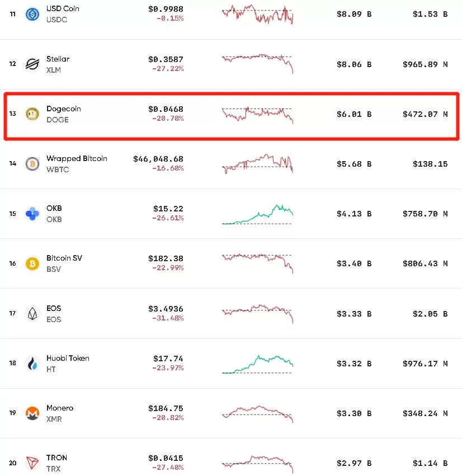This screenshot has height=476, width=462.
Task: Click the Wrapped Bitcoin logo icon
Action: [x=32, y=164]
